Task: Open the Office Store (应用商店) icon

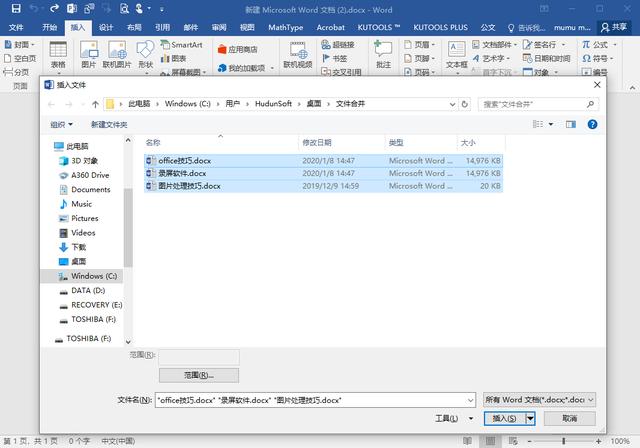Action: tap(238, 49)
